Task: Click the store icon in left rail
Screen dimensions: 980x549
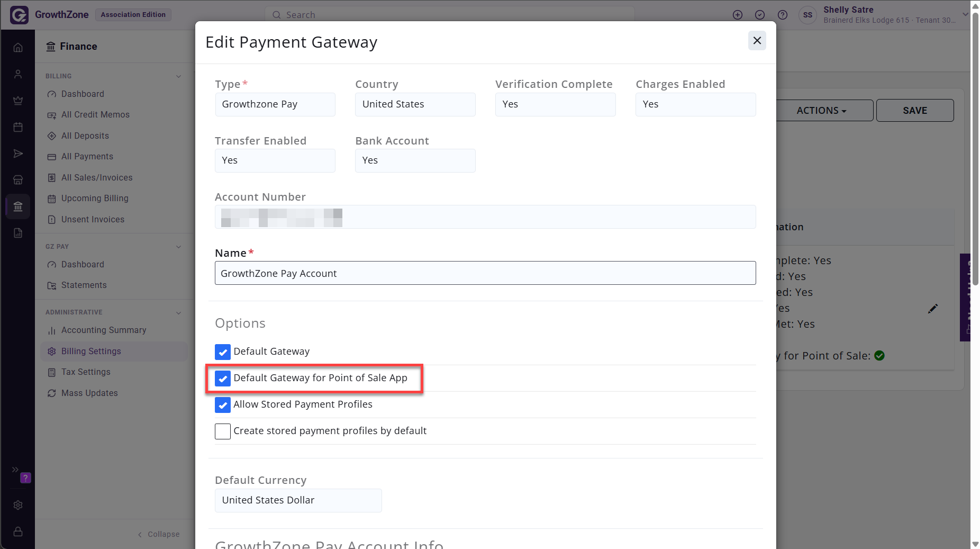Action: [x=18, y=180]
